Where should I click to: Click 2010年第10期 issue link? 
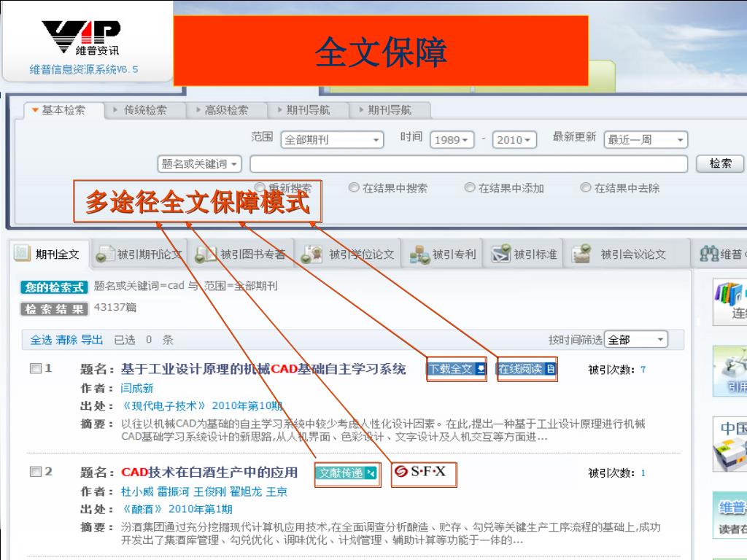247,405
